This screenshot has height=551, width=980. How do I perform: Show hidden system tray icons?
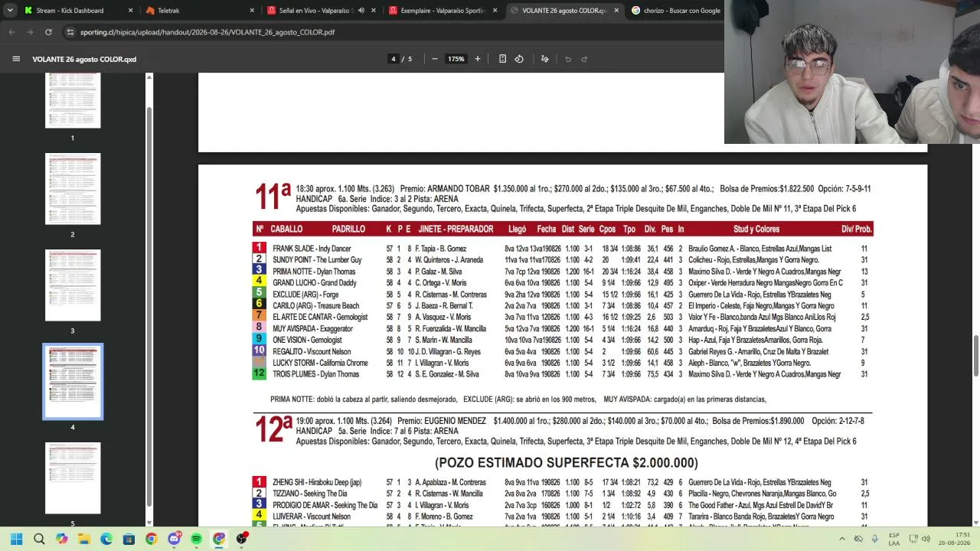tap(841, 539)
